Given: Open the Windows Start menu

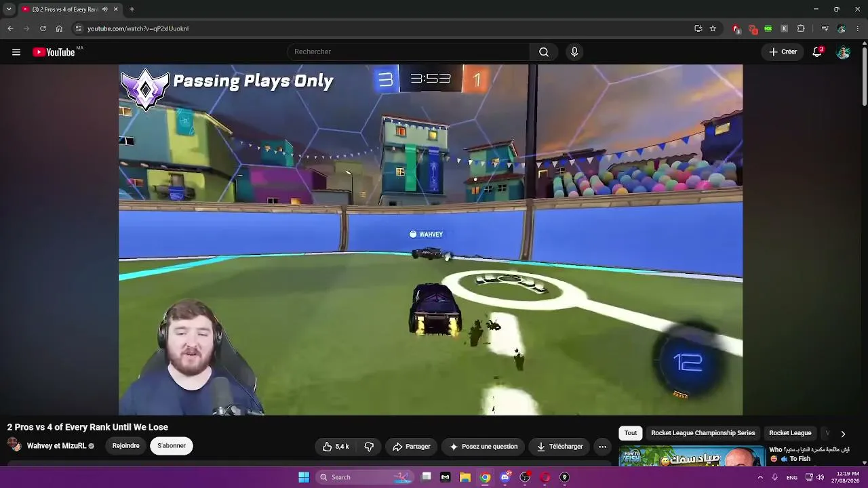Looking at the screenshot, I should tap(304, 477).
